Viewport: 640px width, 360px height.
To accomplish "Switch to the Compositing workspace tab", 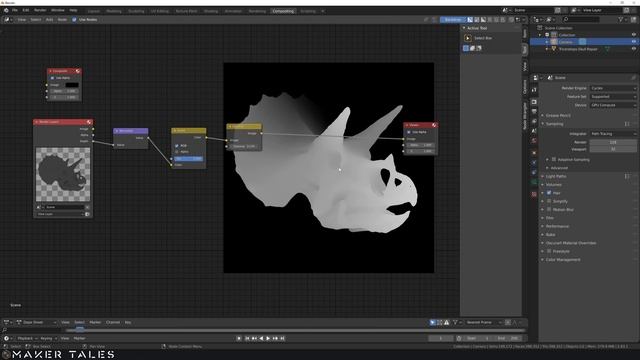I will click(x=283, y=11).
